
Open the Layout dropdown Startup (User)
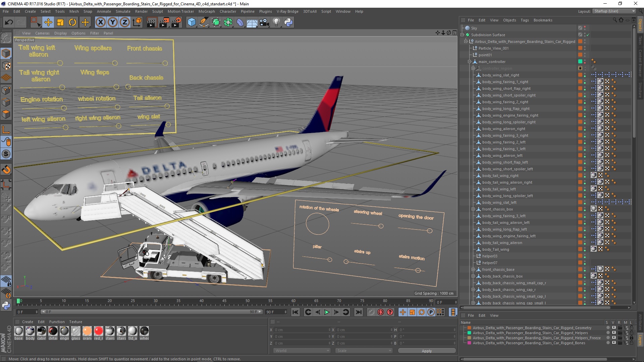(614, 11)
